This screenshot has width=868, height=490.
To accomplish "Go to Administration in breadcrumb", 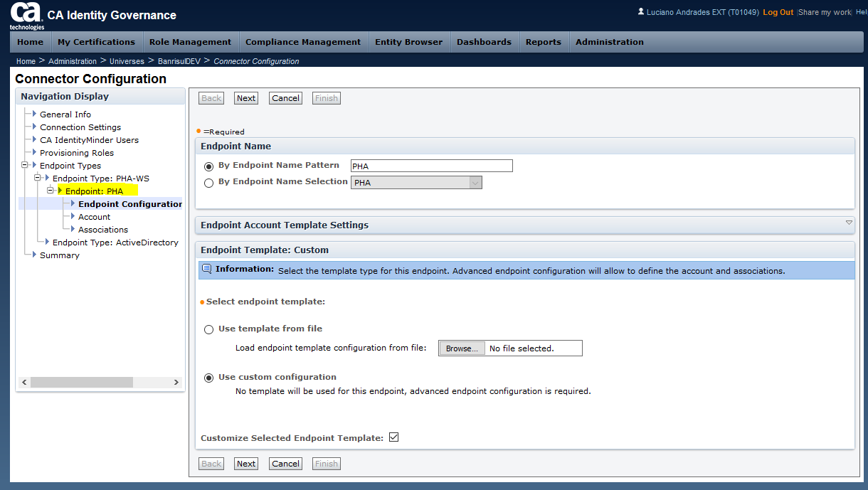I will tap(73, 61).
